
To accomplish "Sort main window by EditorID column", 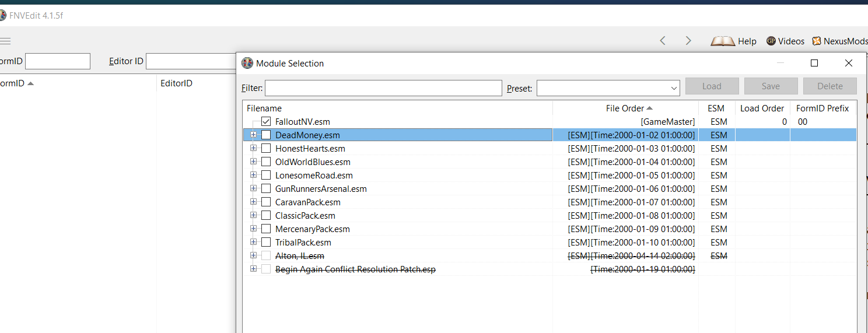I will 176,83.
